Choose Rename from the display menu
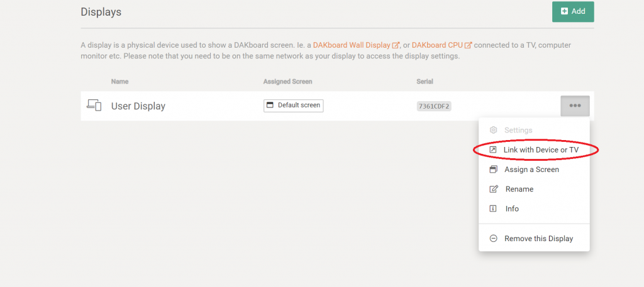644x287 pixels. click(x=534, y=189)
